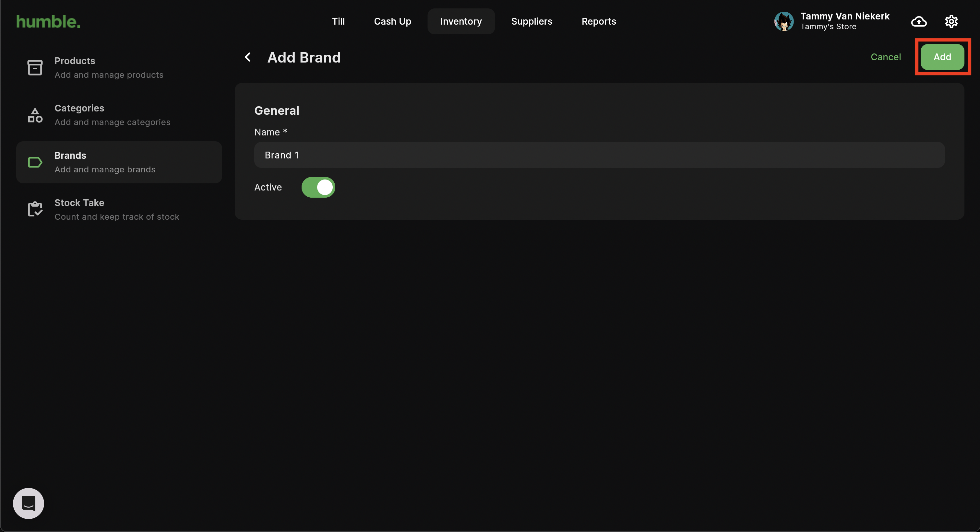Screen dimensions: 980x532
Task: Go back using the left chevron arrow
Action: pos(248,57)
